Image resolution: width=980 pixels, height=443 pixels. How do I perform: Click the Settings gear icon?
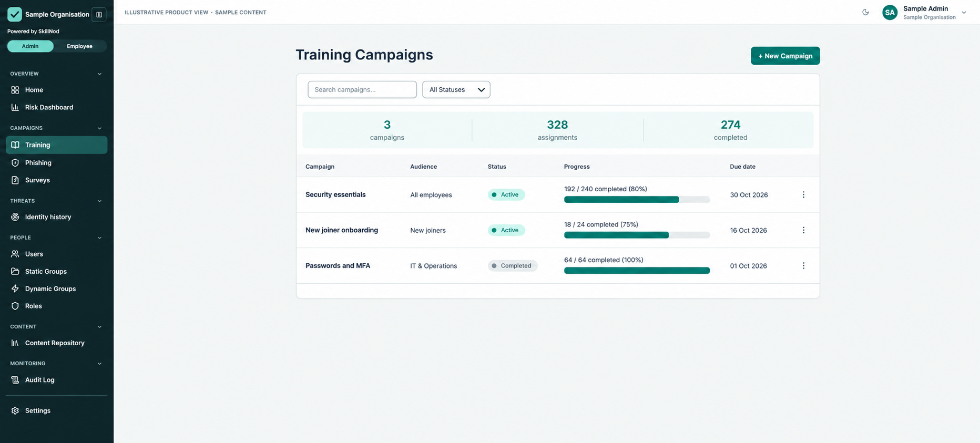(x=15, y=410)
